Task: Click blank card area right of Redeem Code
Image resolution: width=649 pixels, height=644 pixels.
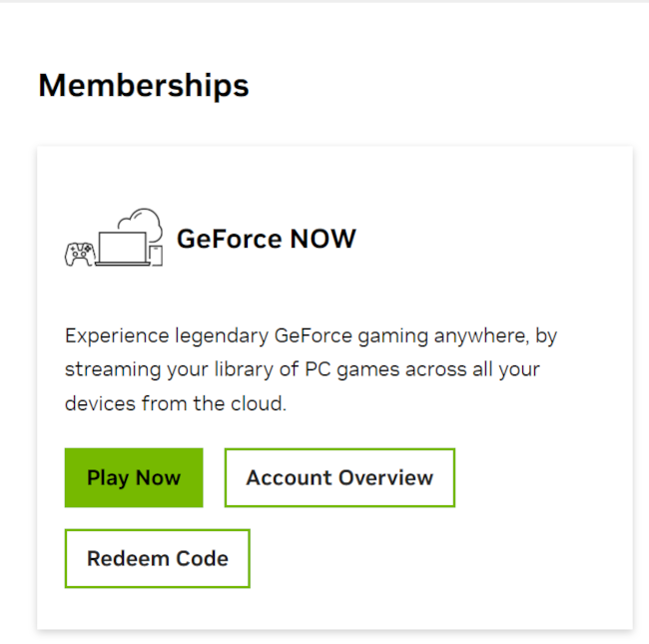Action: pyautogui.click(x=439, y=558)
